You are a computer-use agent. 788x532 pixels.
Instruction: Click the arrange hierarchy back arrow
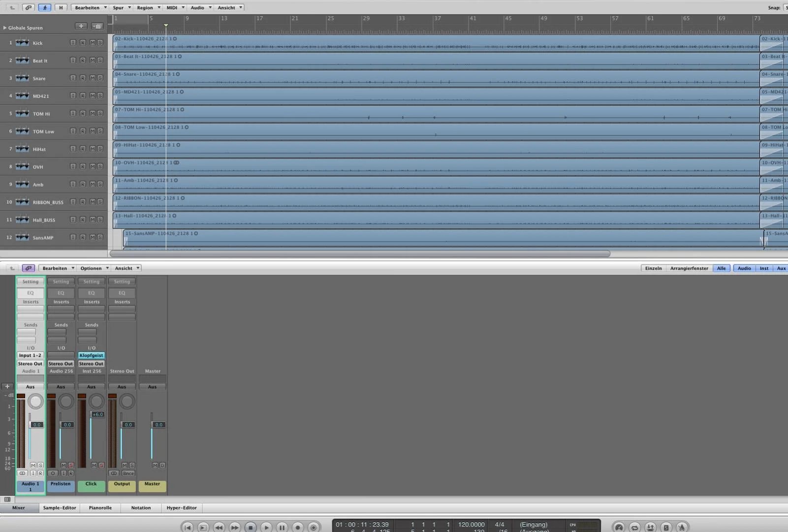pyautogui.click(x=12, y=7)
